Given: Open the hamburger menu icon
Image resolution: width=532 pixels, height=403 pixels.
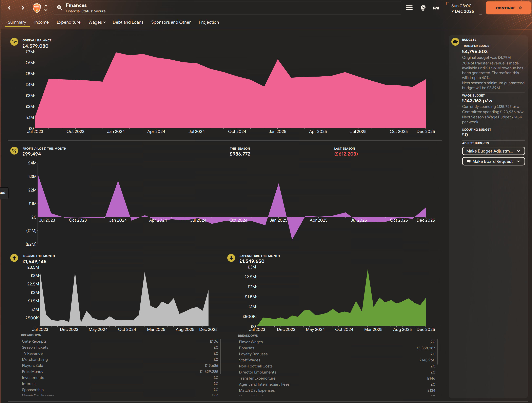Looking at the screenshot, I should pyautogui.click(x=409, y=8).
